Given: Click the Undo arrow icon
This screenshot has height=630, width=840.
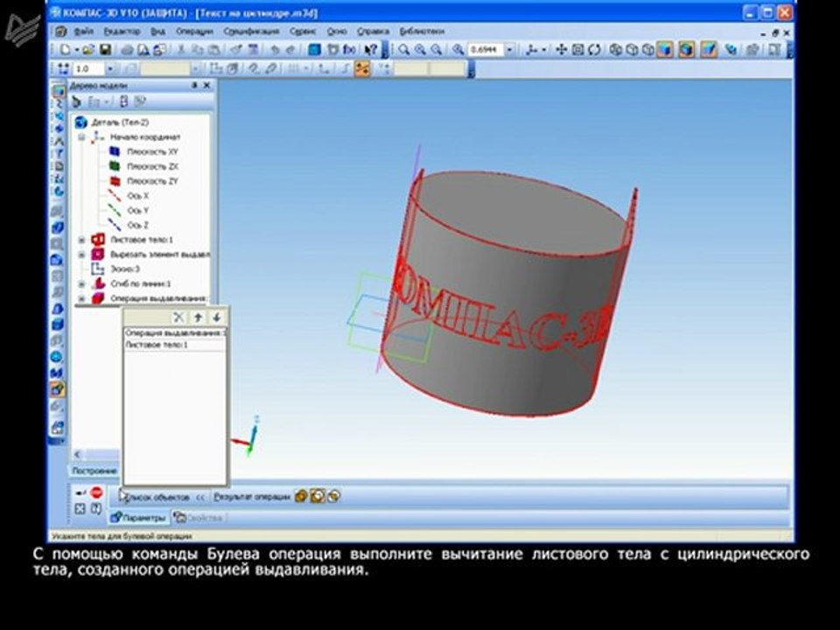Looking at the screenshot, I should (x=275, y=50).
